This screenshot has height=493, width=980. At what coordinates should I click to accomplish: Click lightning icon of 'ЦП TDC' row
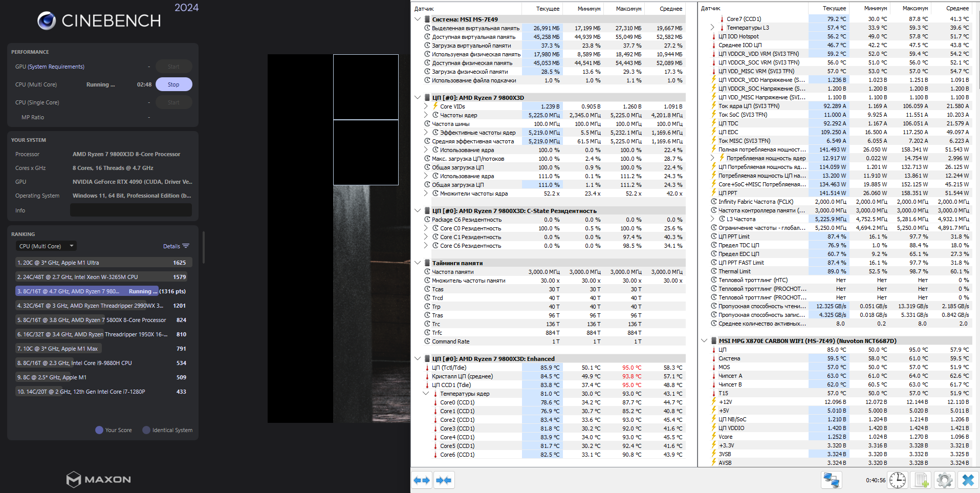pos(713,123)
